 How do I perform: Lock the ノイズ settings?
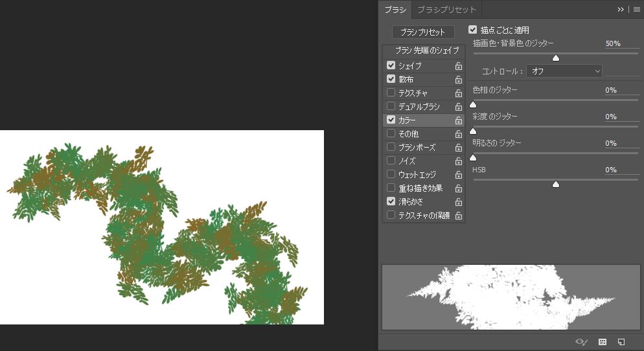point(458,161)
